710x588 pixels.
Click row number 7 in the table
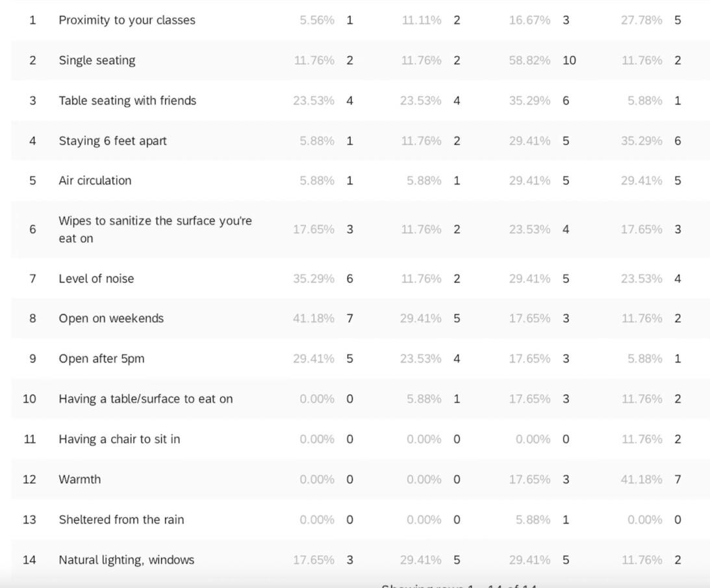click(x=32, y=279)
